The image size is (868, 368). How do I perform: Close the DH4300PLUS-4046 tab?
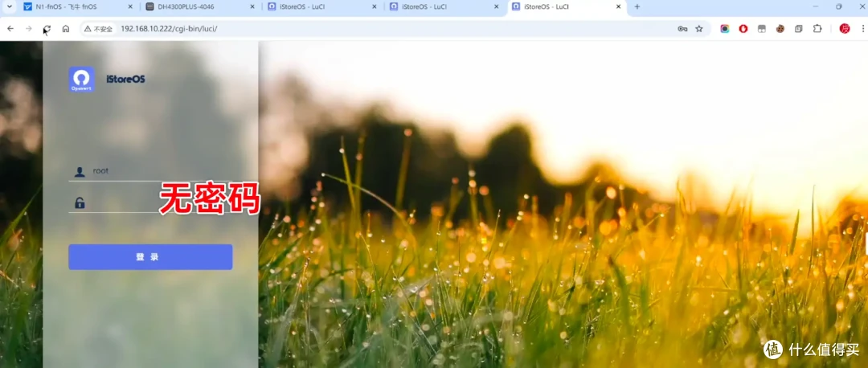click(x=252, y=6)
